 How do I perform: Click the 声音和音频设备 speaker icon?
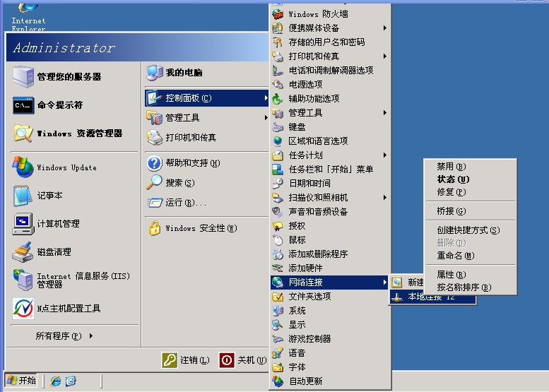pyautogui.click(x=278, y=212)
